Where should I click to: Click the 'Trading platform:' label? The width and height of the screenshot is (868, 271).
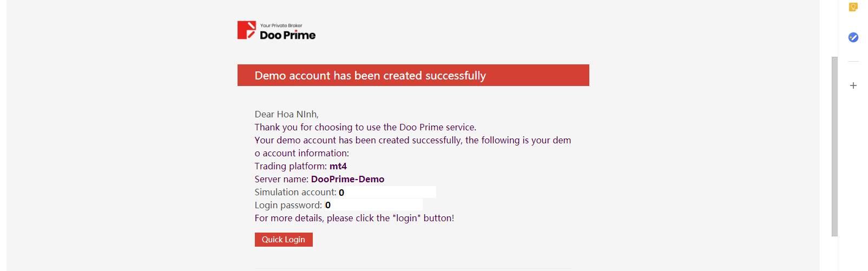291,166
